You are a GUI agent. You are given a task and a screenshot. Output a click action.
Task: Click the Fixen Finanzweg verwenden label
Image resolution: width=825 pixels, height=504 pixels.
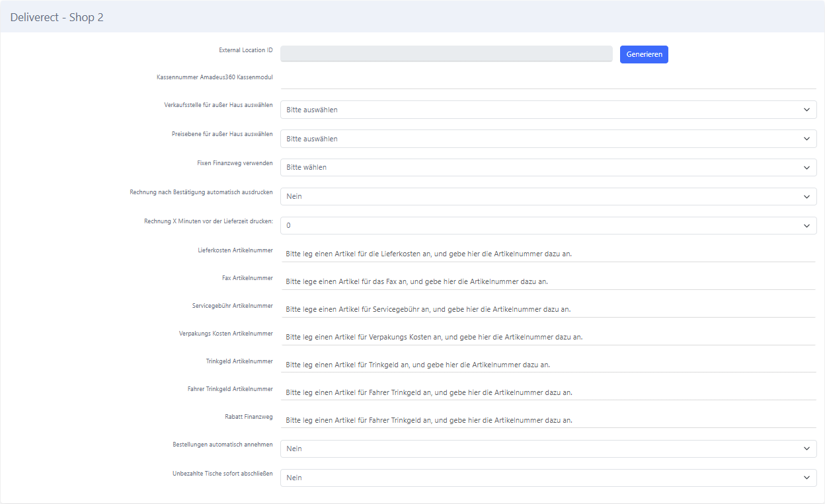point(235,162)
